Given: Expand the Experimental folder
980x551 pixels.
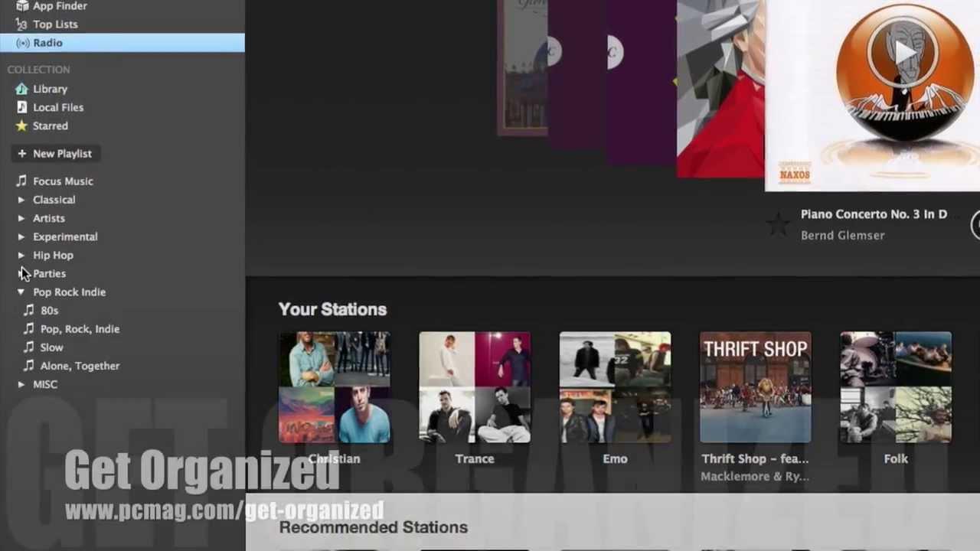Looking at the screenshot, I should [x=21, y=236].
